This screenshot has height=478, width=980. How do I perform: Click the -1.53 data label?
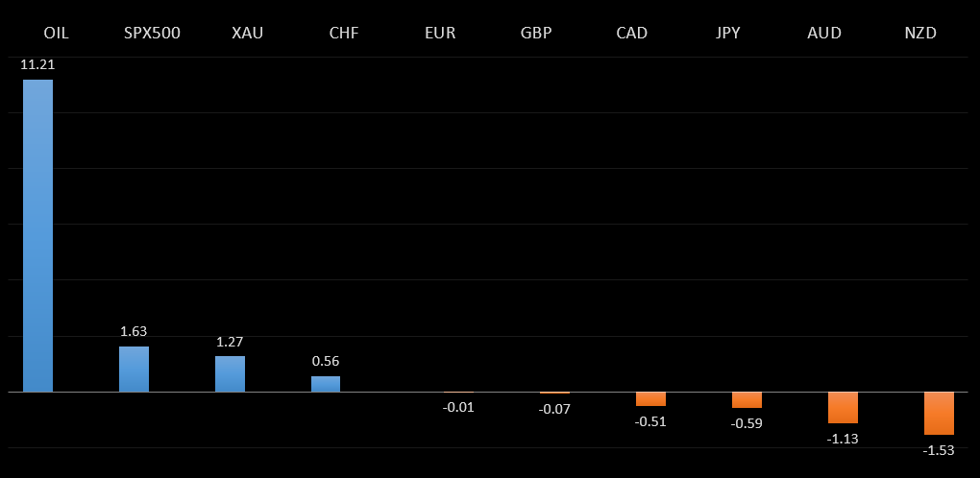pyautogui.click(x=939, y=450)
